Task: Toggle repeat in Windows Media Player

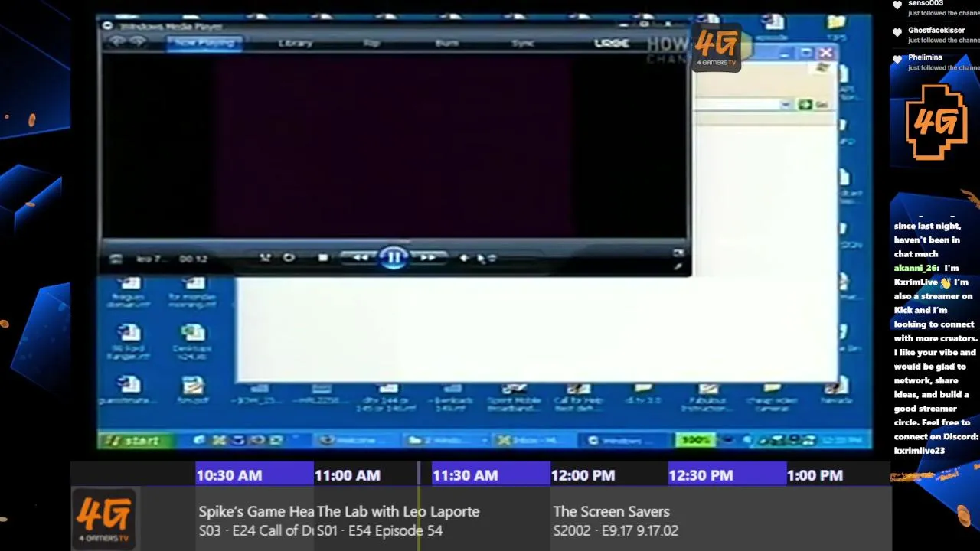Action: [289, 259]
